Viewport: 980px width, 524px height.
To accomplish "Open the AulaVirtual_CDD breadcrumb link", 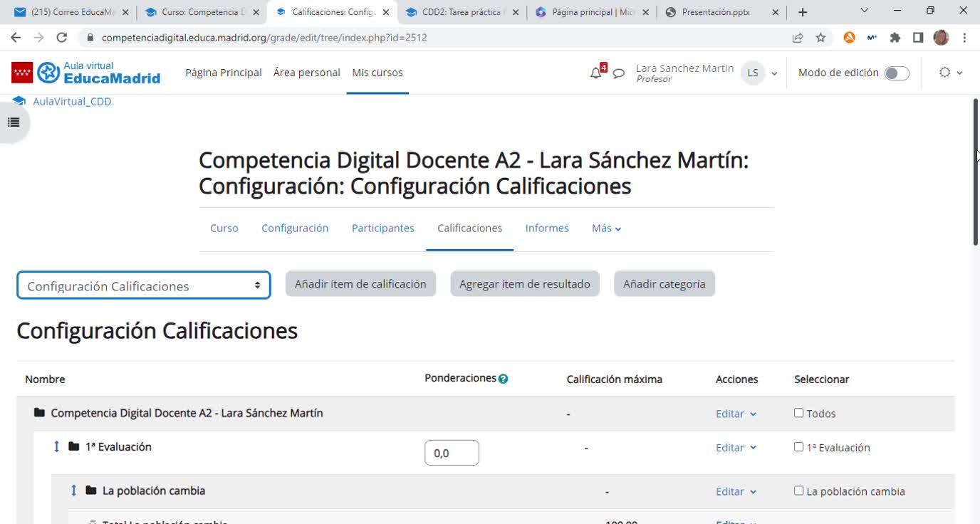I will click(x=72, y=101).
